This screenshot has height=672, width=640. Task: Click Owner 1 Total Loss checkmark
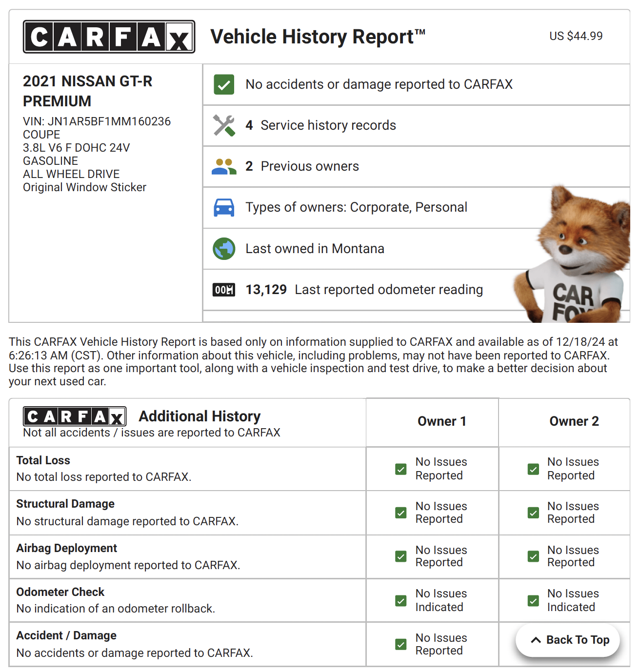401,469
